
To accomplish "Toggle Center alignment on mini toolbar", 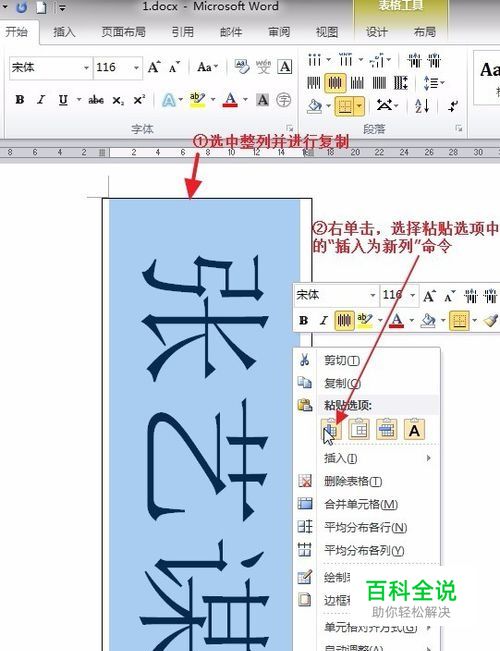I will pyautogui.click(x=344, y=320).
